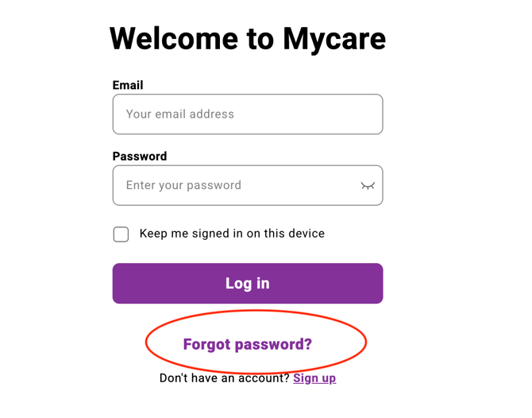The width and height of the screenshot is (532, 418).
Task: Reveal password using the eye icon
Action: (x=368, y=186)
